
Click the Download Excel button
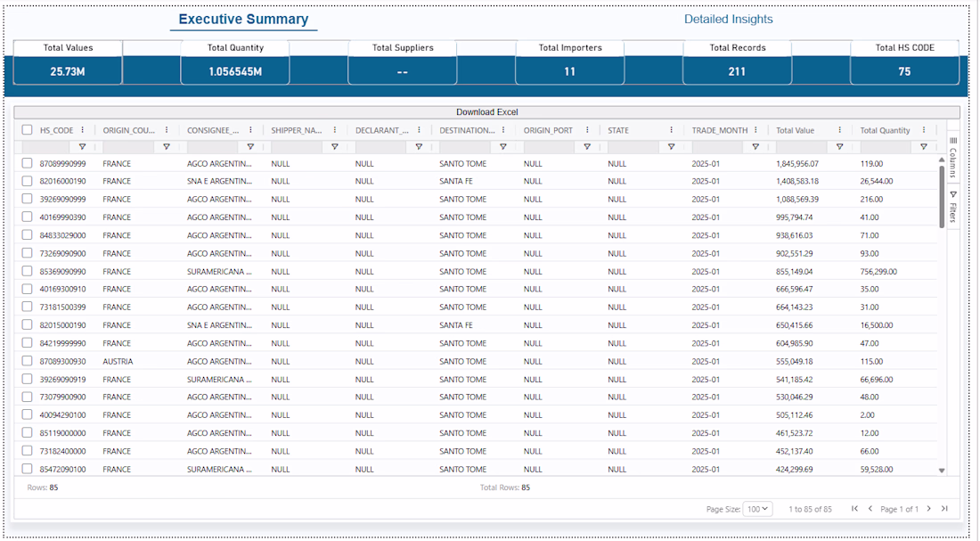[486, 112]
